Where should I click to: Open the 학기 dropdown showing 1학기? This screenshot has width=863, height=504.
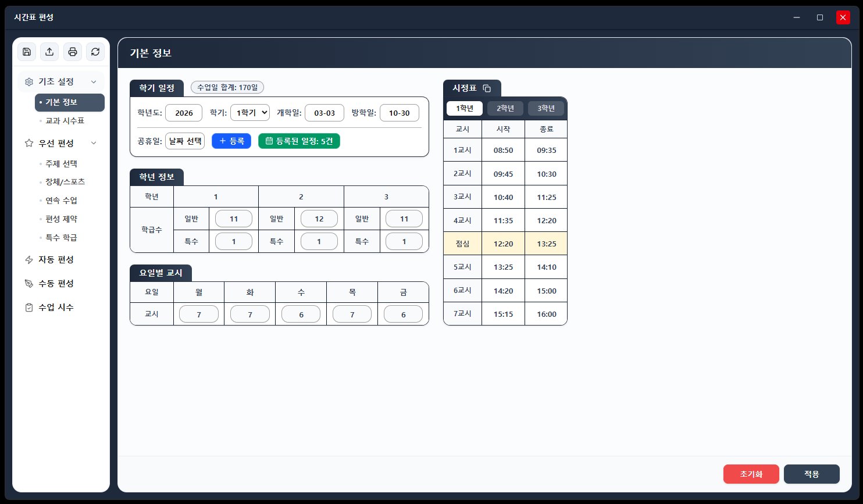pyautogui.click(x=250, y=113)
